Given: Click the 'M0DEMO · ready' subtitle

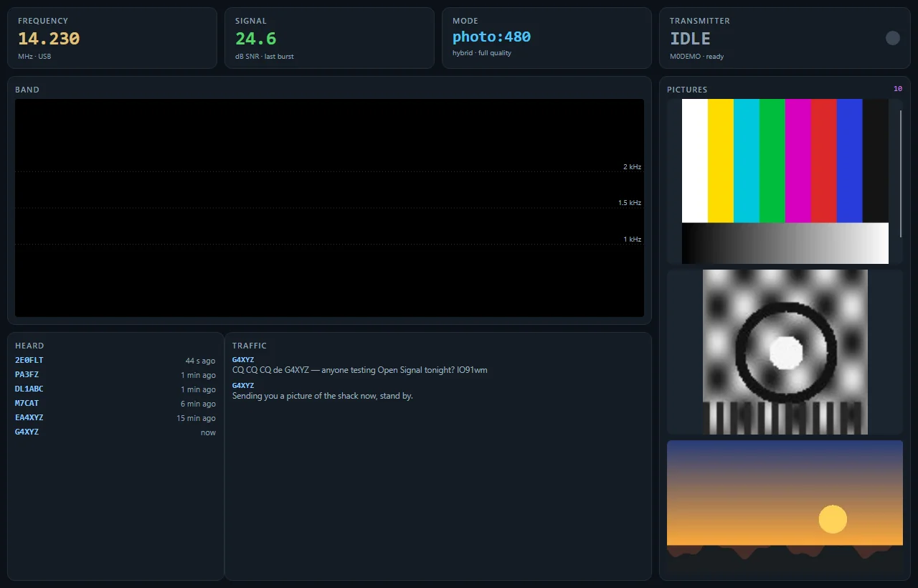Looking at the screenshot, I should pos(697,57).
